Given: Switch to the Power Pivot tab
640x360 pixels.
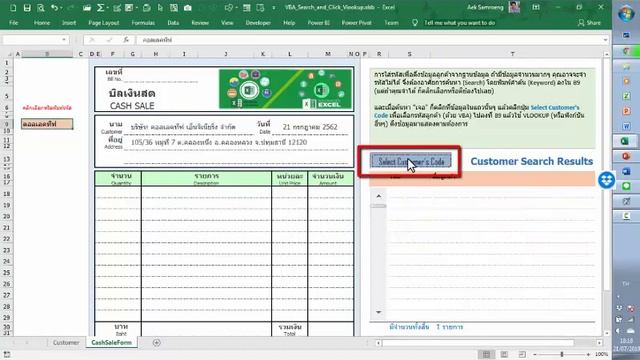Looking at the screenshot, I should (x=356, y=23).
